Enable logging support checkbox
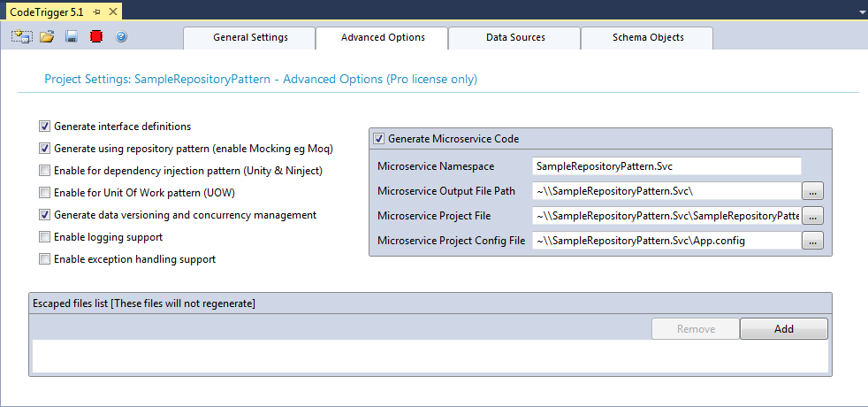The width and height of the screenshot is (868, 407). pyautogui.click(x=45, y=237)
